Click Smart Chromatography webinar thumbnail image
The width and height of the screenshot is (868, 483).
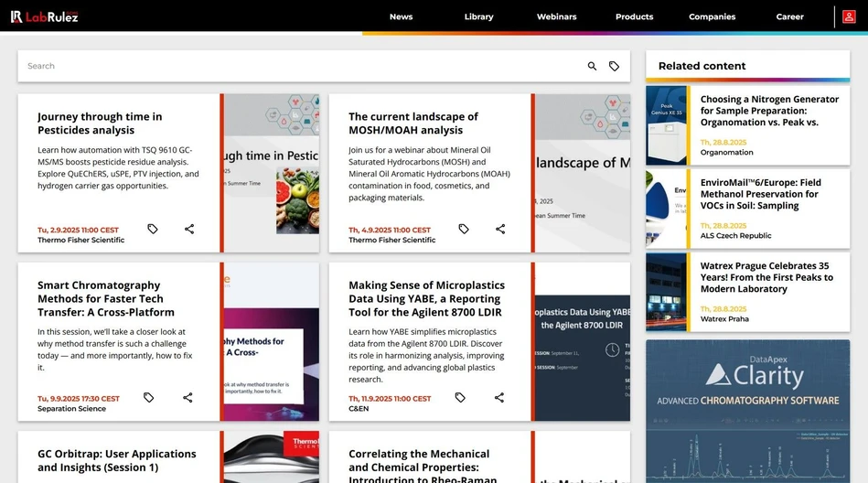coord(272,342)
